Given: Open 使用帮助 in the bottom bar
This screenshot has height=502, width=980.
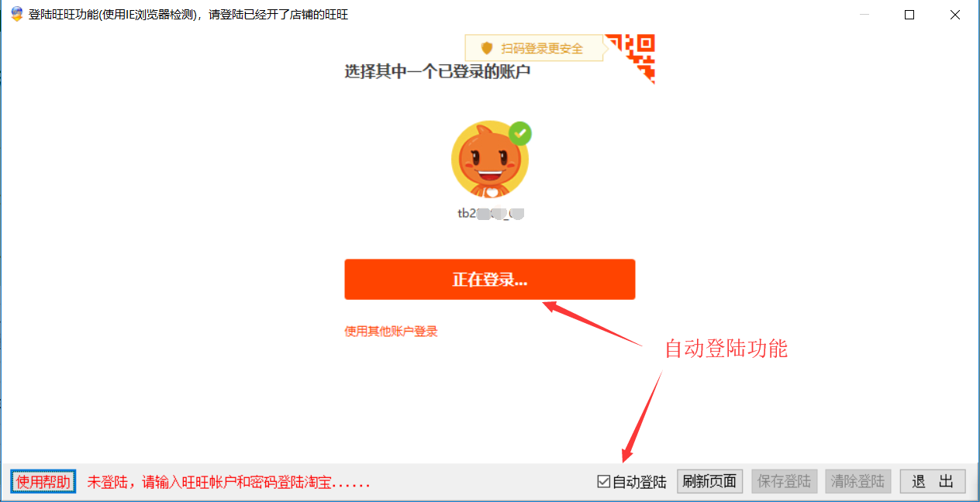Looking at the screenshot, I should coord(43,482).
